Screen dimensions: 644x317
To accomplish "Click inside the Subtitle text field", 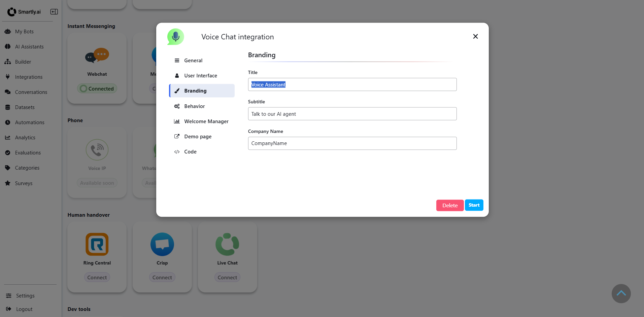I will (x=352, y=114).
